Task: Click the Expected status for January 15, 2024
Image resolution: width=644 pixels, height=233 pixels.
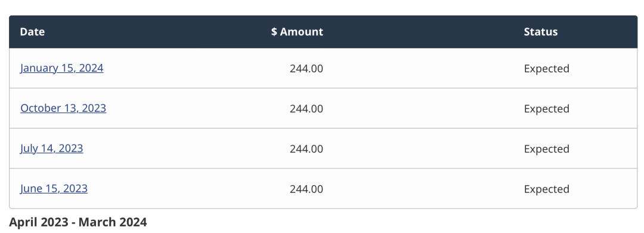Action: 546,69
